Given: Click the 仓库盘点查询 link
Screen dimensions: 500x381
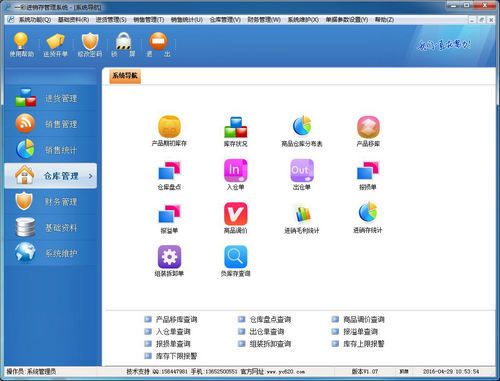Looking at the screenshot, I should click(270, 319).
